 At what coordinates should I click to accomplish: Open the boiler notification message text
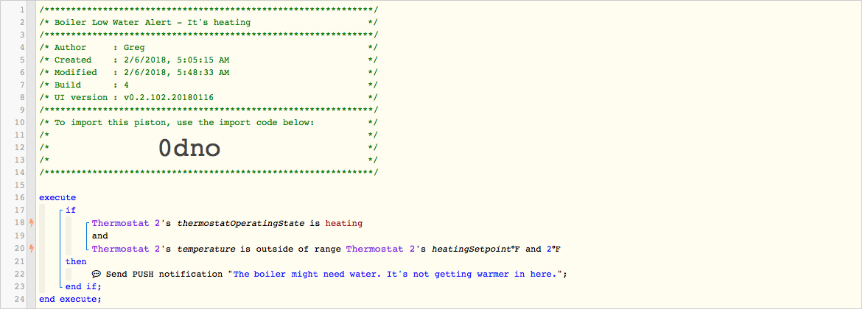[x=398, y=274]
